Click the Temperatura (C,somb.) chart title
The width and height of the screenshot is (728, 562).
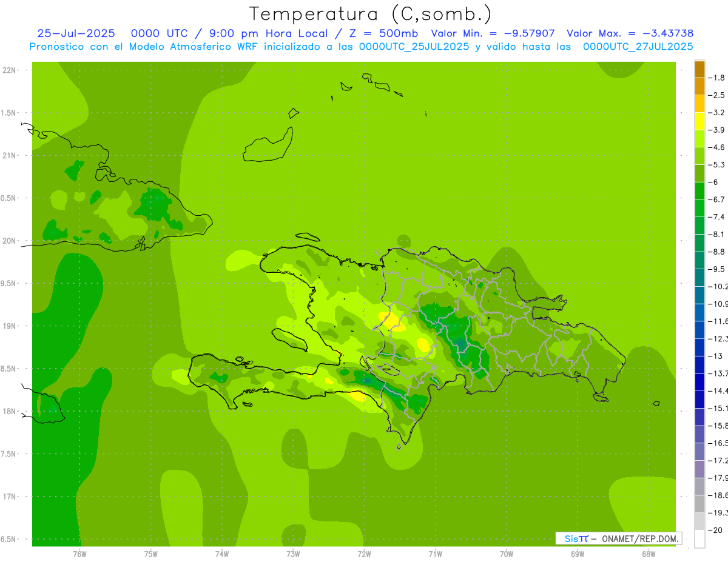coord(371,14)
